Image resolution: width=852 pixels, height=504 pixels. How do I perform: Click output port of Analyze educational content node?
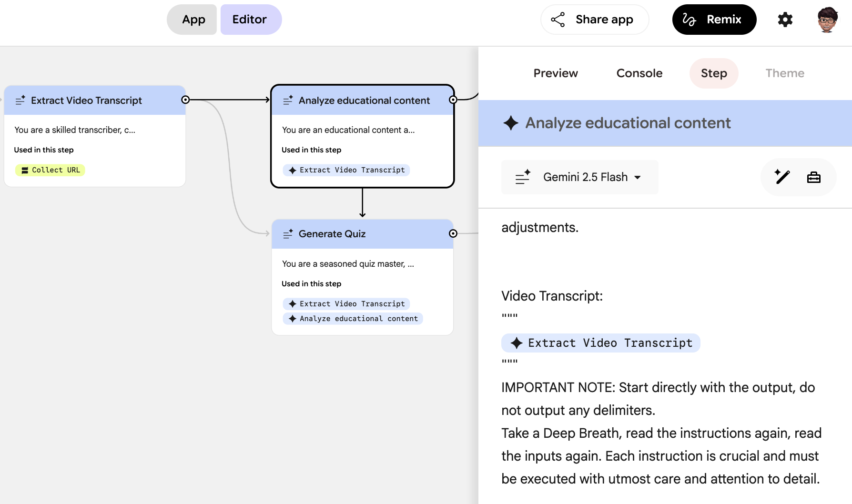(x=453, y=100)
